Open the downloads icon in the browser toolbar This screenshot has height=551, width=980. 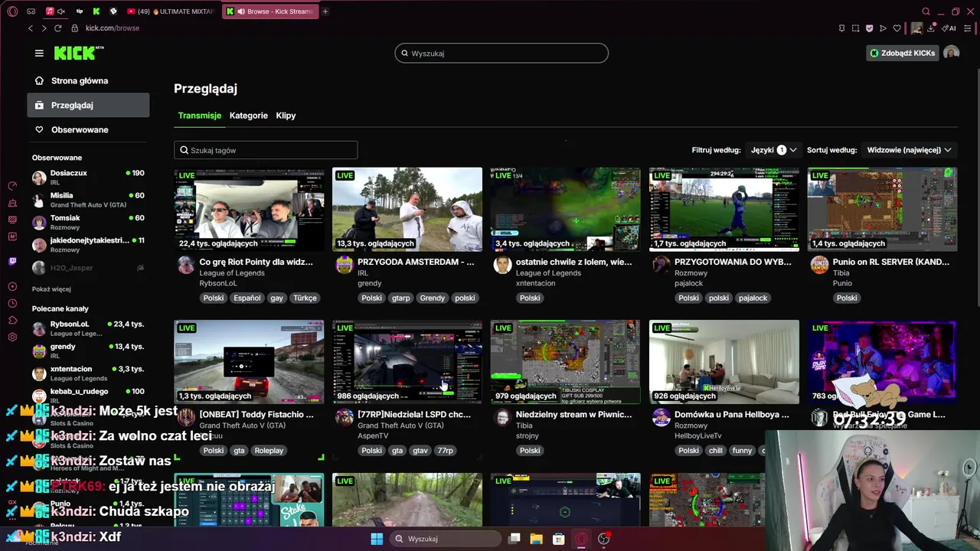931,28
